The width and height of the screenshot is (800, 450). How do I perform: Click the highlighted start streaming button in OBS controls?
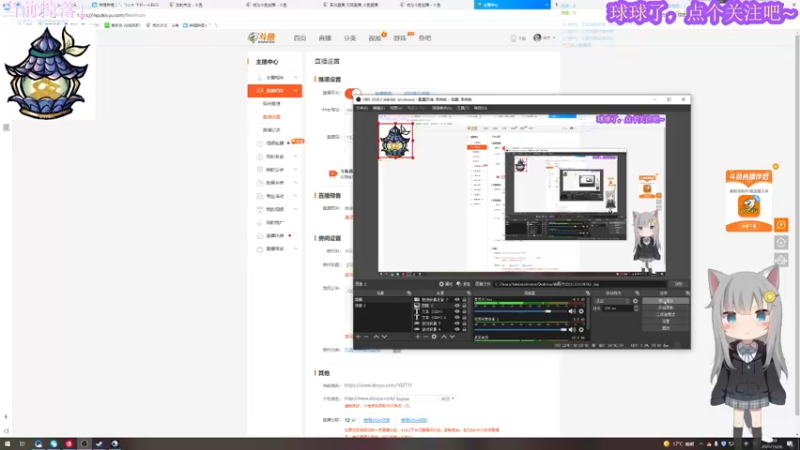pyautogui.click(x=665, y=301)
